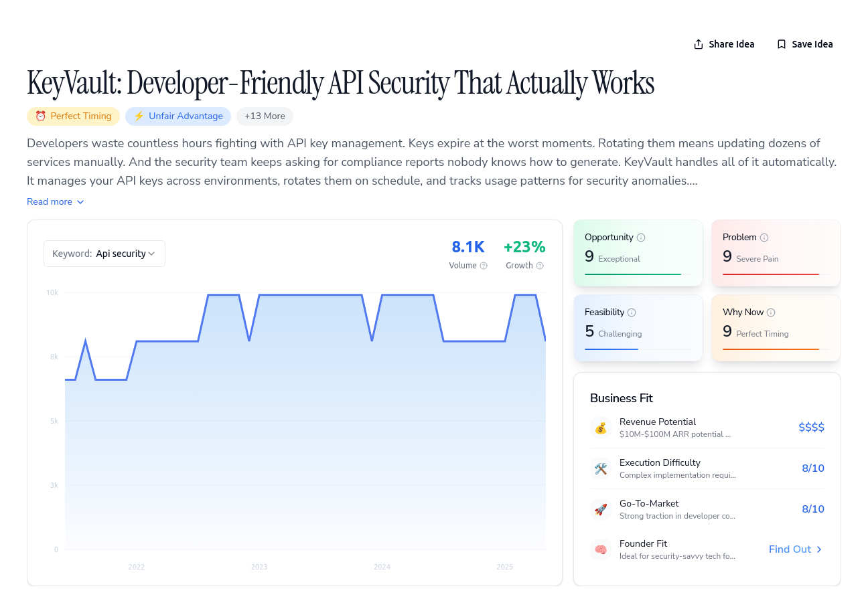Select the Perfect Timing tag
This screenshot has width=868, height=613.
click(74, 116)
